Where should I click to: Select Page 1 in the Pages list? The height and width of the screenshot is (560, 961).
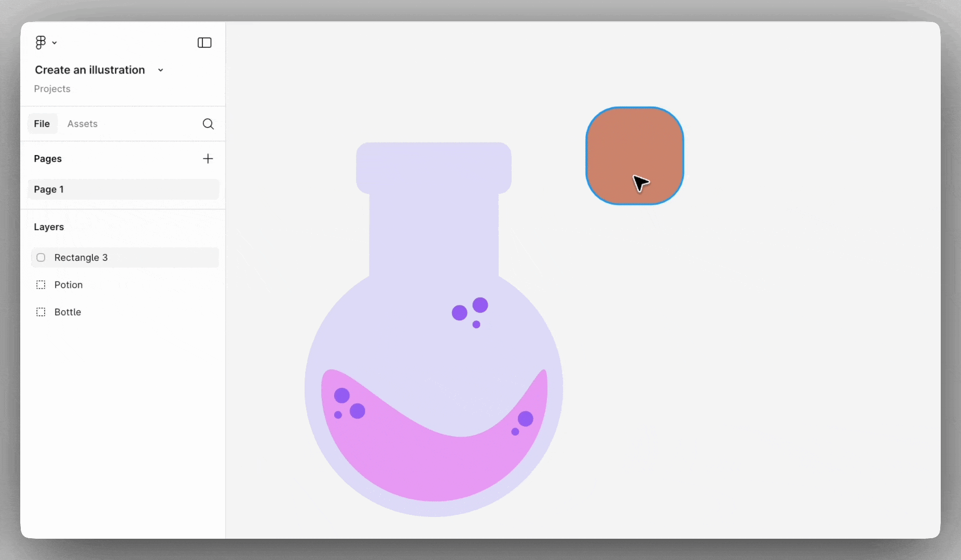(123, 189)
